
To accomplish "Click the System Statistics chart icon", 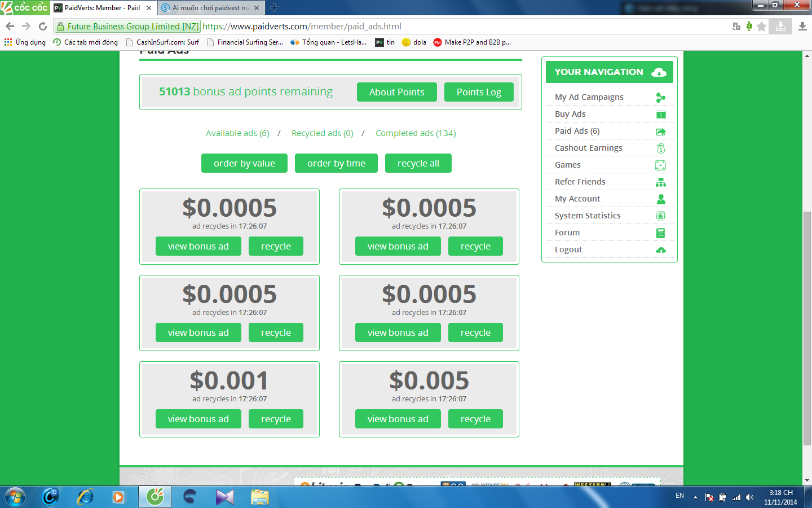I will pyautogui.click(x=661, y=216).
